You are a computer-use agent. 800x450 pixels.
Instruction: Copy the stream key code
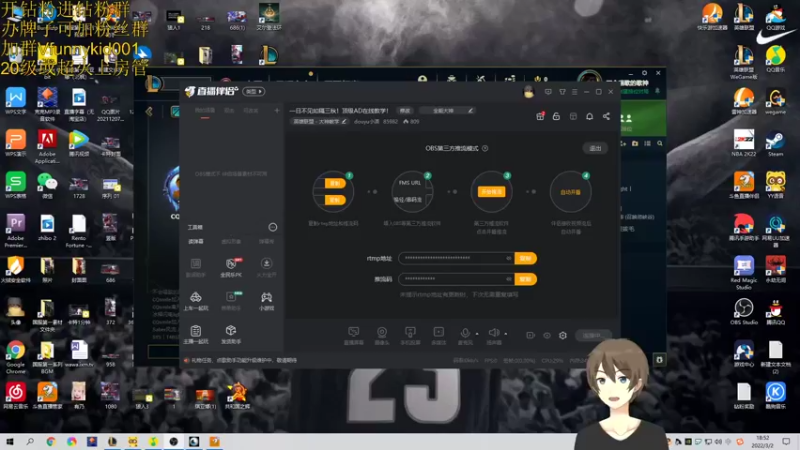(x=525, y=279)
